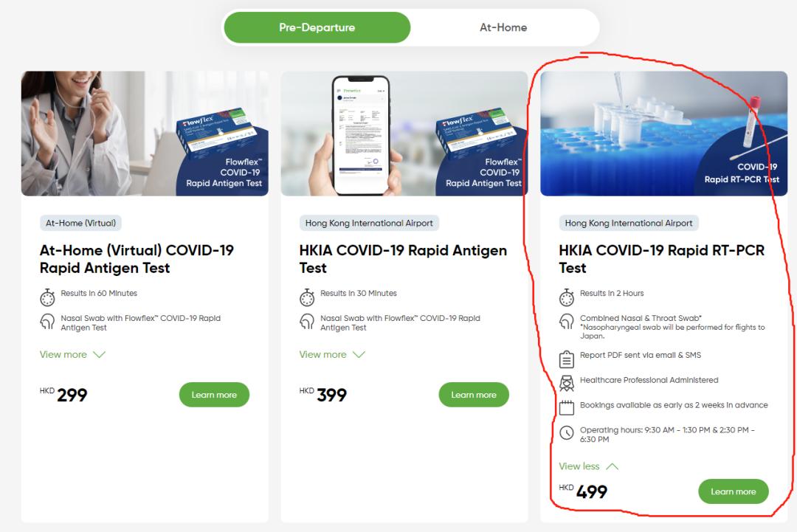Open the phone report image on HKIA Antigen card

click(x=404, y=134)
